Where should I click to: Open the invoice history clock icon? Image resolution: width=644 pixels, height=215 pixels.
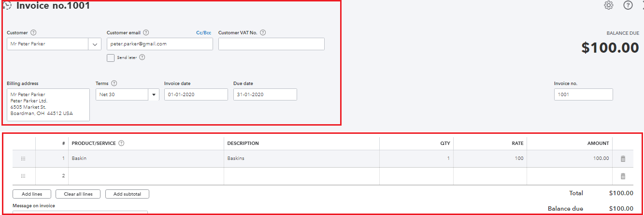point(7,6)
